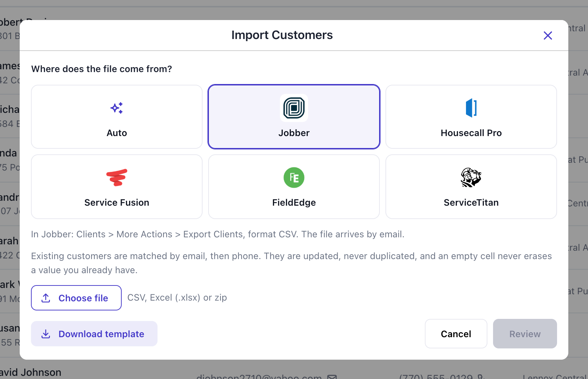Download the import template
Viewport: 588px width, 379px height.
point(94,334)
